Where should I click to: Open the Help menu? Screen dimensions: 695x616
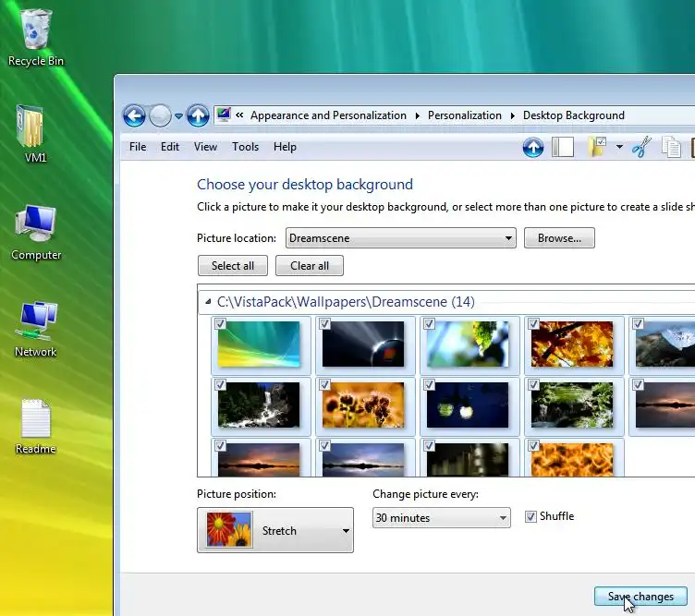[285, 147]
